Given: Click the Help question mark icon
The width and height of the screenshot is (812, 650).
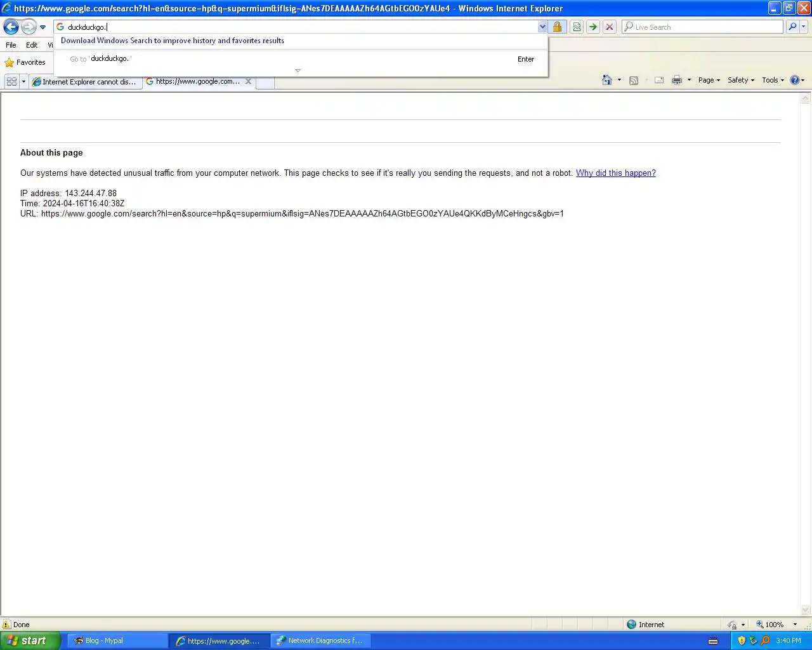Looking at the screenshot, I should 795,80.
